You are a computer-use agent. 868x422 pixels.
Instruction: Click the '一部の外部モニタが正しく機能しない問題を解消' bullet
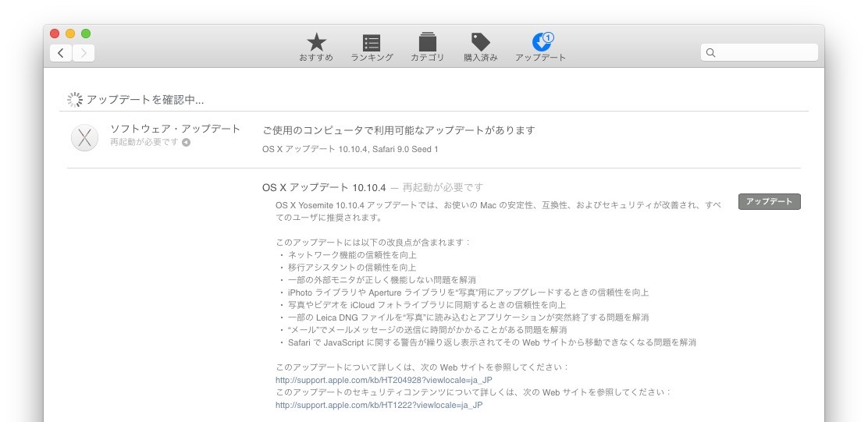click(382, 280)
